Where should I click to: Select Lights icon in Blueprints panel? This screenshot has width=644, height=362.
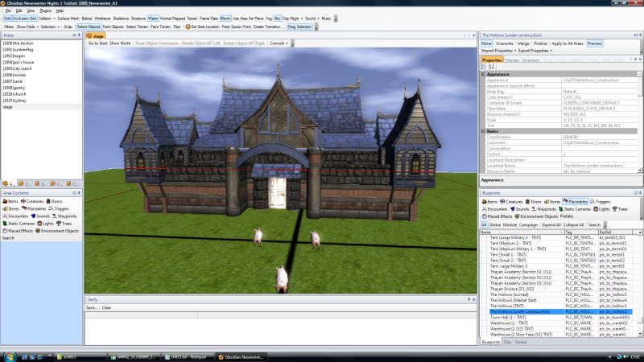pyautogui.click(x=596, y=209)
